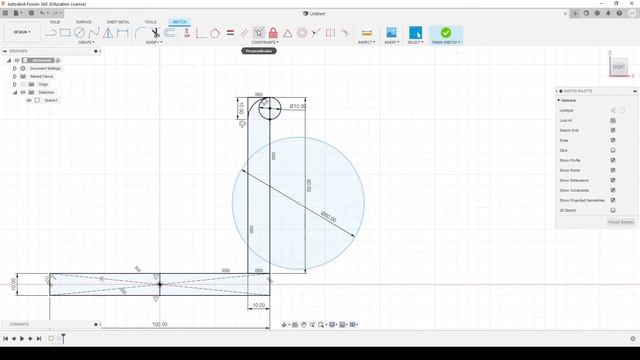Image resolution: width=640 pixels, height=360 pixels.
Task: Expand the Document Settings tree node
Action: point(15,68)
